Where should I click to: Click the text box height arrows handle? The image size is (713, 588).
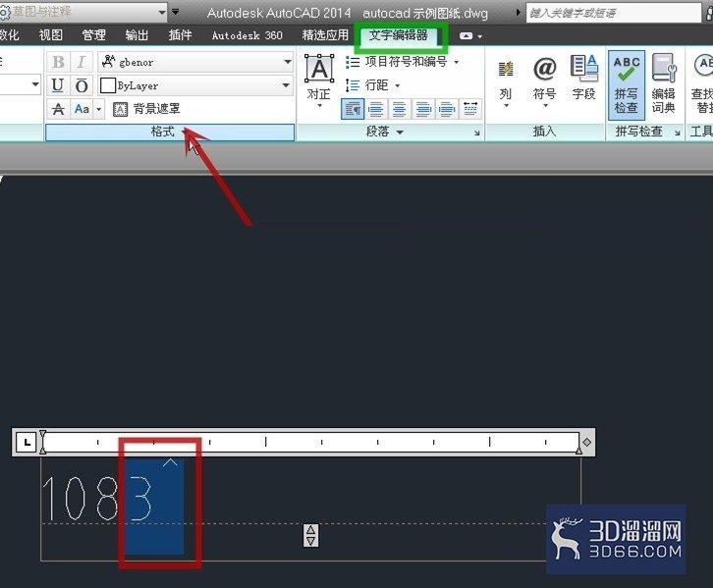tap(311, 535)
